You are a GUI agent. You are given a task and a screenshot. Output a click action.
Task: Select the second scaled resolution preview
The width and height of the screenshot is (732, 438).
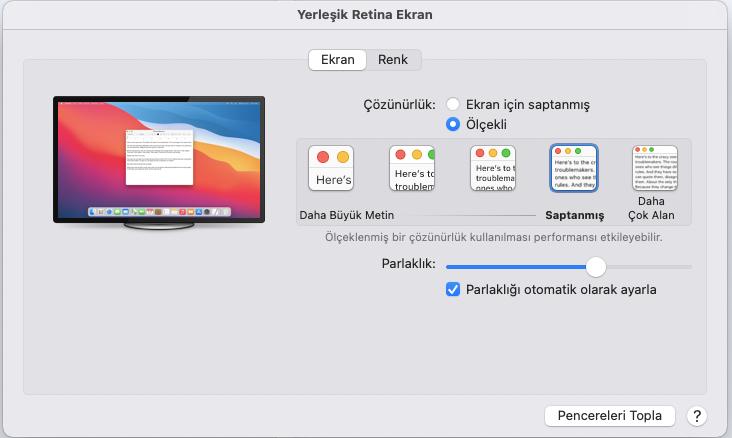tap(412, 168)
